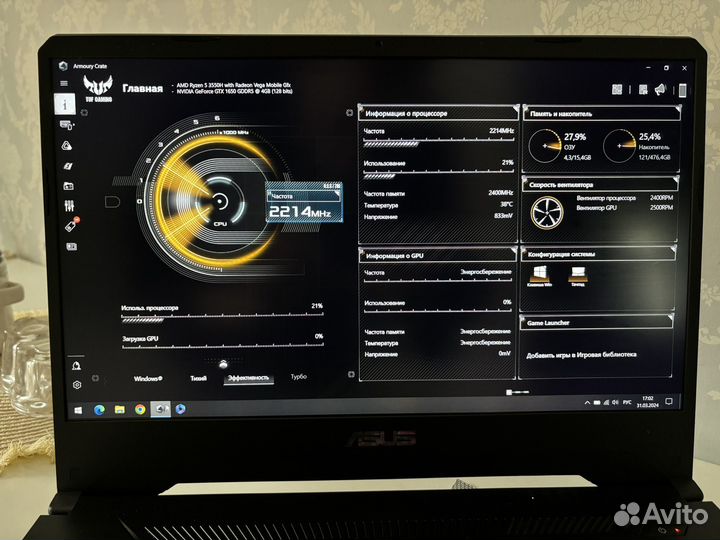
Task: Click the Частота памяти 2400MHz value
Action: [x=501, y=192]
